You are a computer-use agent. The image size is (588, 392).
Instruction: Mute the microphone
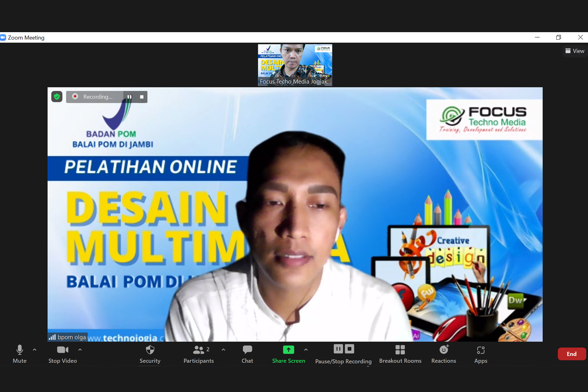click(x=19, y=354)
